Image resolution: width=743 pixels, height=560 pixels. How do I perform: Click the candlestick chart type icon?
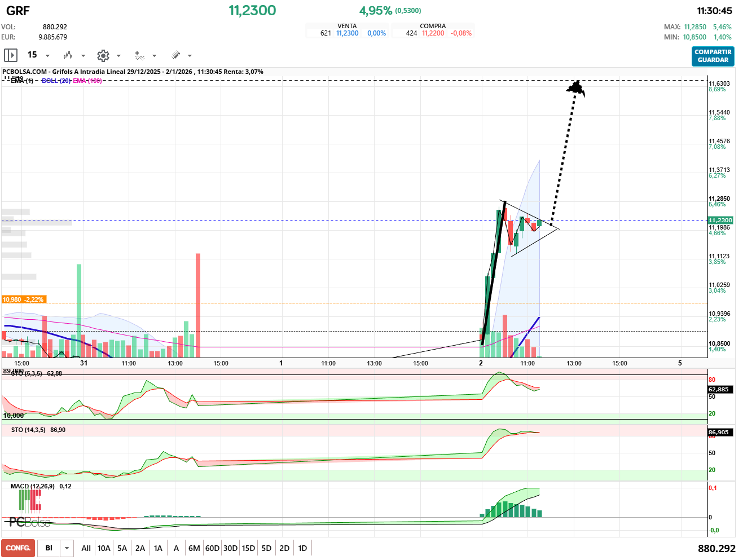pyautogui.click(x=68, y=55)
